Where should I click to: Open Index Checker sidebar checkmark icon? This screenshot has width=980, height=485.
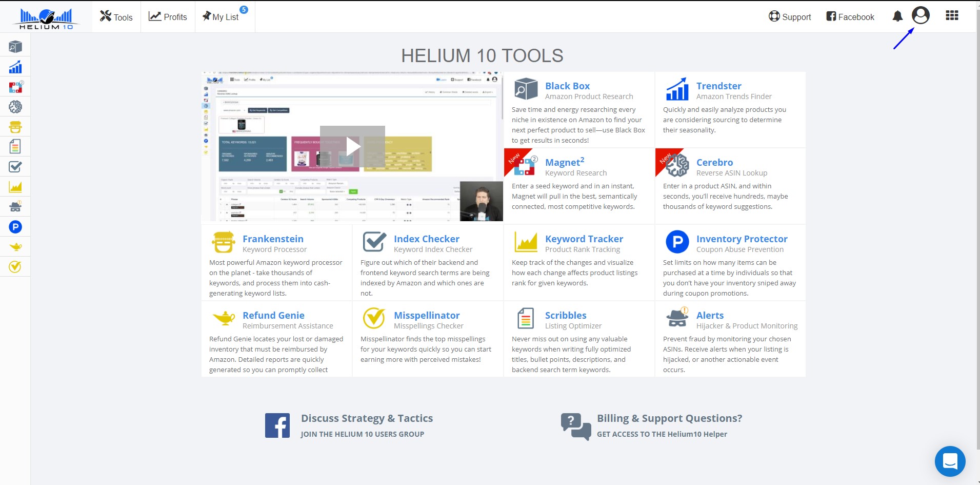click(15, 167)
